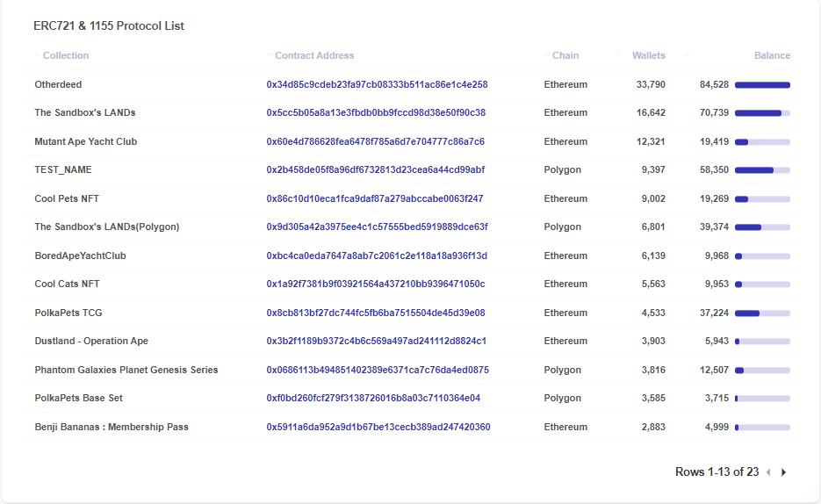
Task: Click PolkaPets TCG balance progress bar
Action: [762, 313]
